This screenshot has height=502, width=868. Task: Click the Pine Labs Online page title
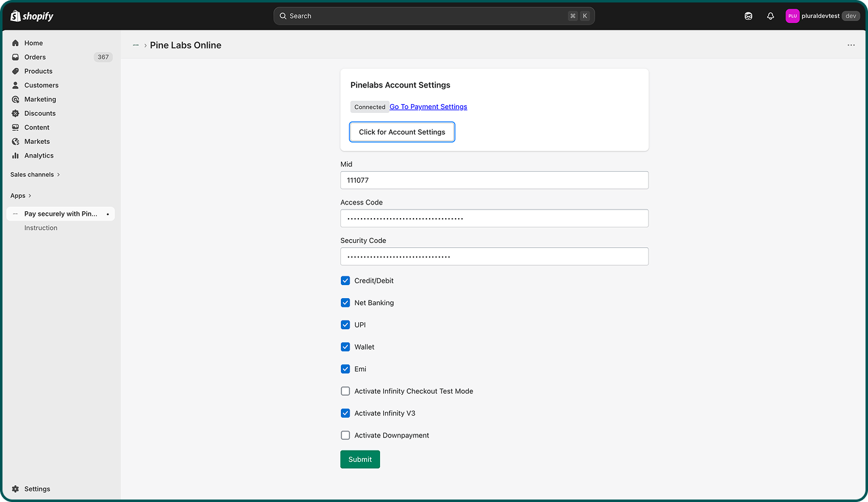tap(185, 45)
